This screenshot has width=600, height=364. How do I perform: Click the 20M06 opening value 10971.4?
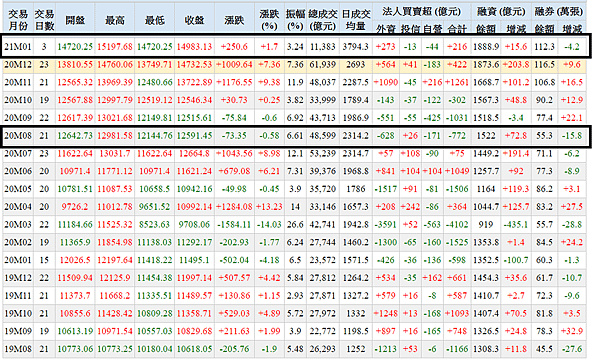click(x=75, y=171)
